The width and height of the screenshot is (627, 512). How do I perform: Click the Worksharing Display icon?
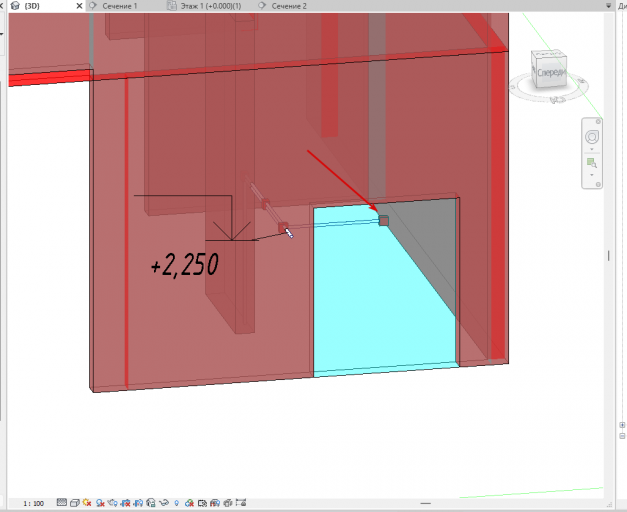189,503
